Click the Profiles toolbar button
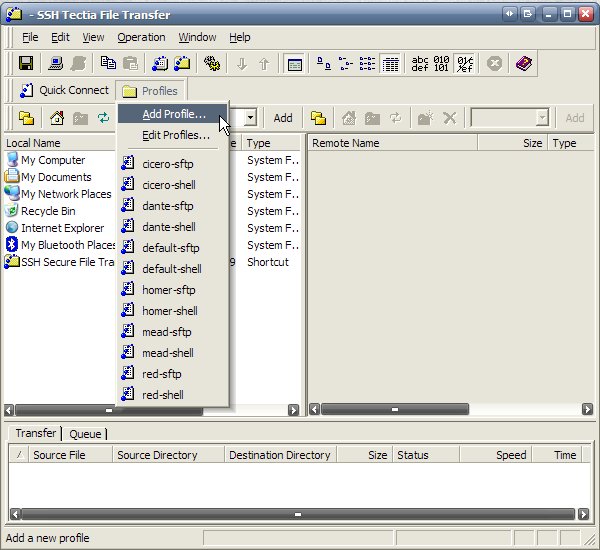This screenshot has height=550, width=600. tap(150, 91)
